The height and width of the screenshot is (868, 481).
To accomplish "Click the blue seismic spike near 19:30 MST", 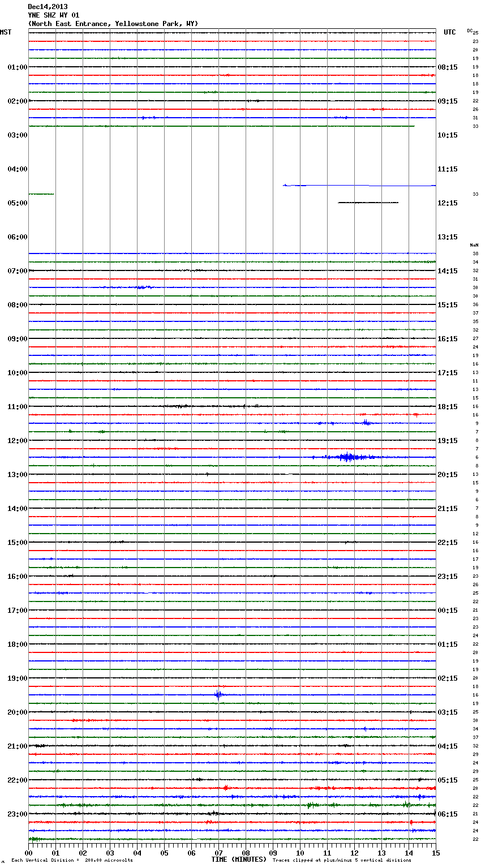I will pos(218,695).
